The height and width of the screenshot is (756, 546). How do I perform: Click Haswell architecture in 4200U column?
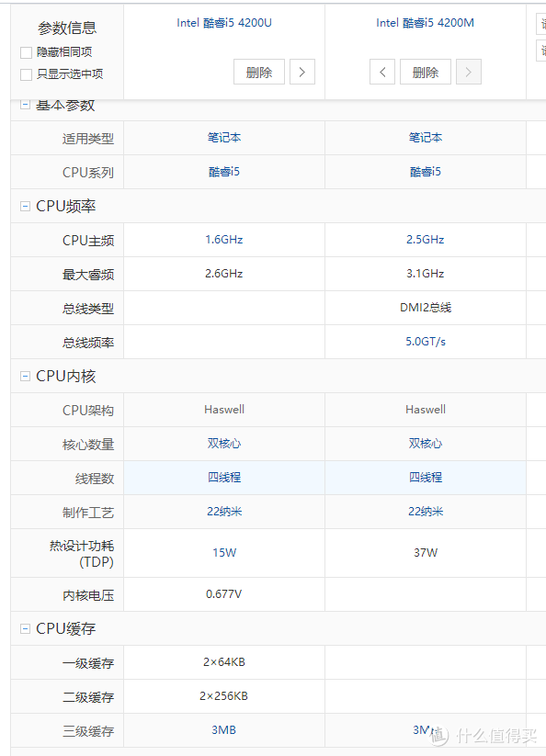224,410
